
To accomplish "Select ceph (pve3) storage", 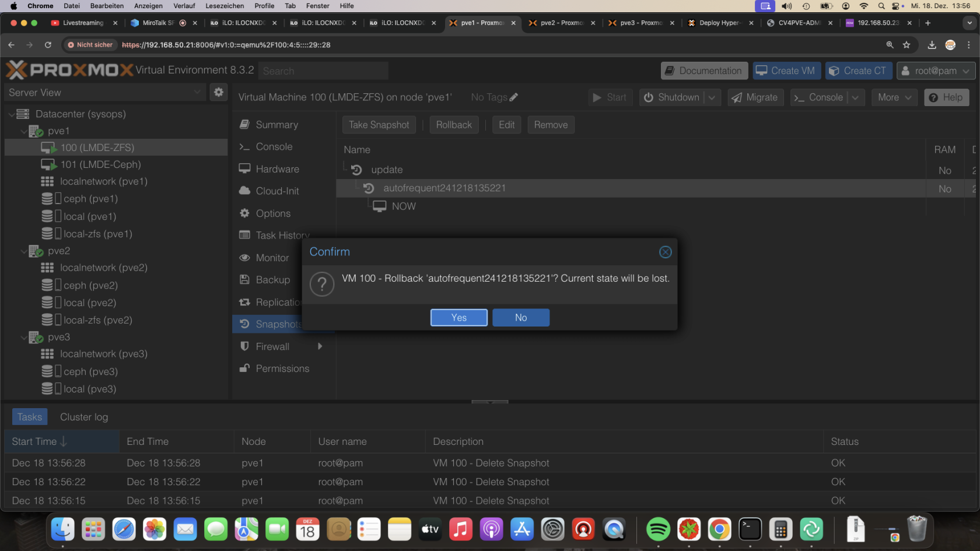I will [x=116, y=371].
